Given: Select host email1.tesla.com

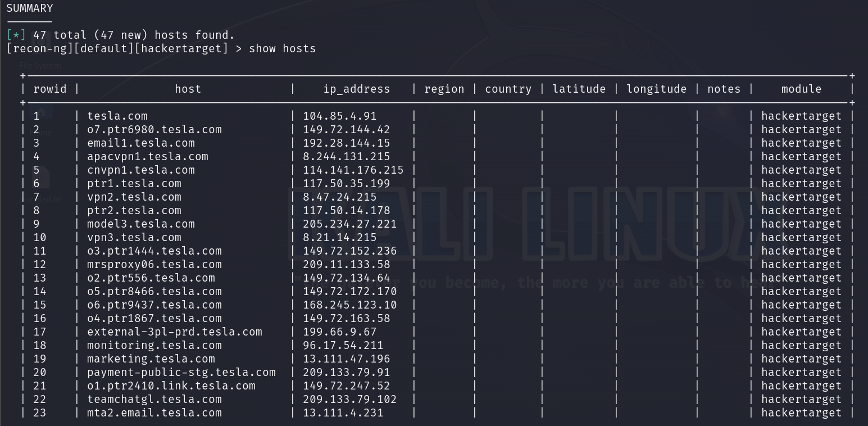Looking at the screenshot, I should point(141,143).
